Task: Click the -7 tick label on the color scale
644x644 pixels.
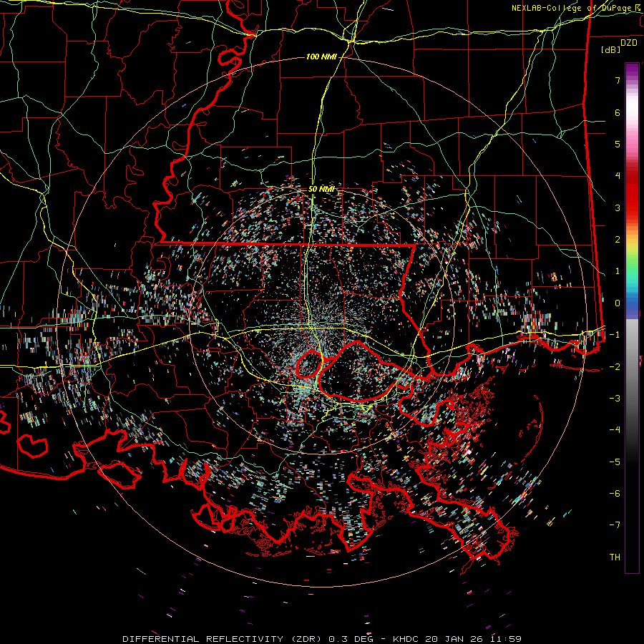Action: click(615, 525)
